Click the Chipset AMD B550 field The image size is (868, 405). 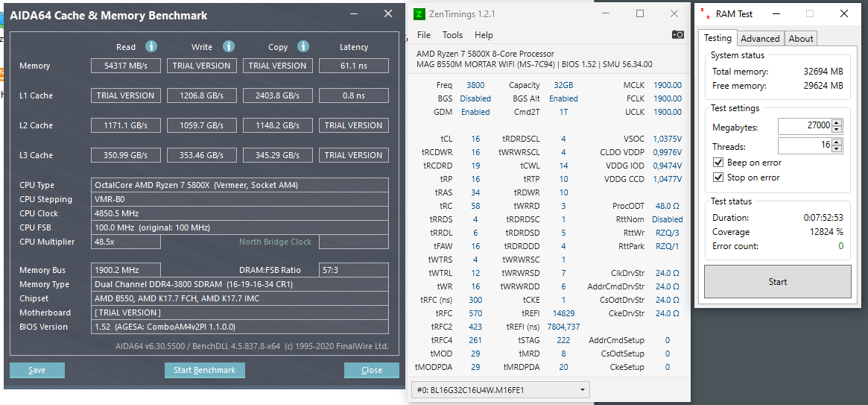tap(240, 298)
